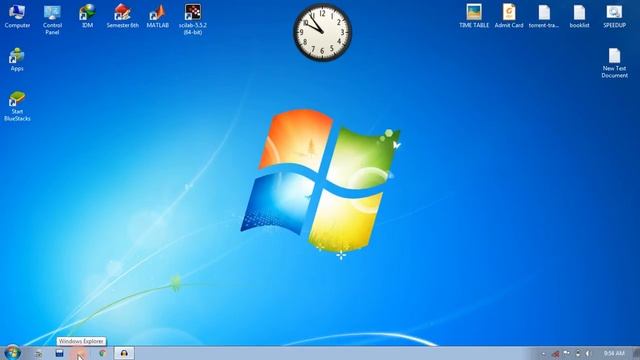The width and height of the screenshot is (640, 360).
Task: Select the Semester 6th shortcut
Action: tap(122, 16)
